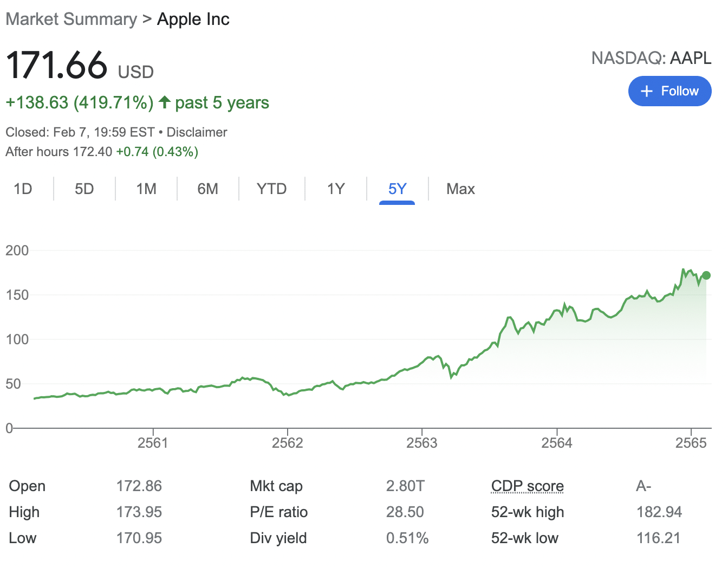Click the green up arrow icon
728x567 pixels.
tap(165, 102)
